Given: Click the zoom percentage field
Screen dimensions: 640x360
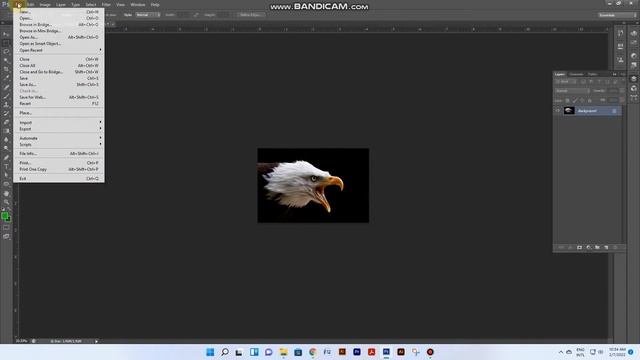Looking at the screenshot, I should 21,341.
